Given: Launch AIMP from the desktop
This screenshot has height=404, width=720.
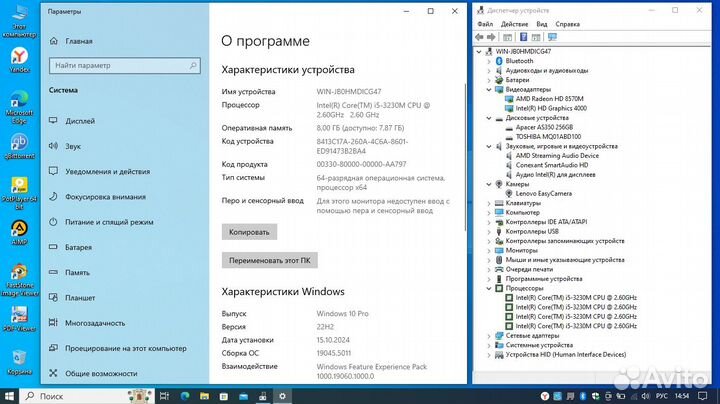Looking at the screenshot, I should (19, 232).
